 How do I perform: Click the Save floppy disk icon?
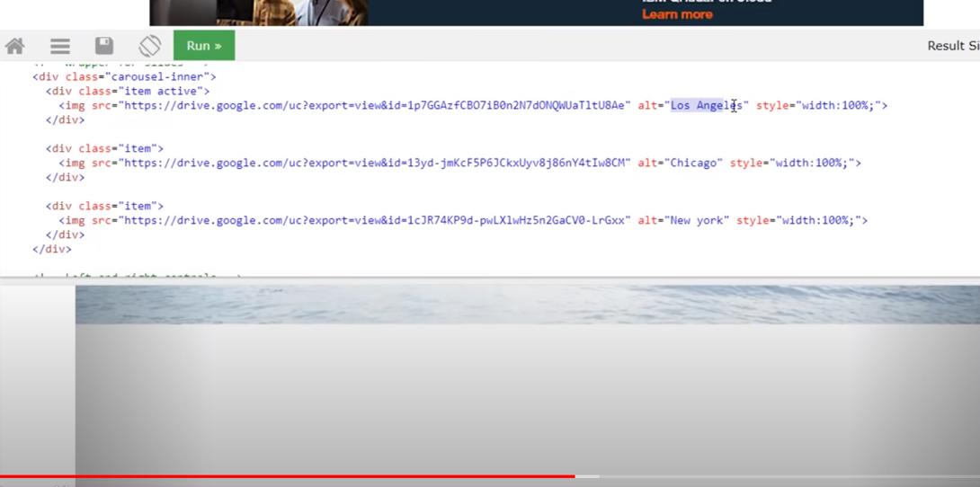[x=104, y=46]
